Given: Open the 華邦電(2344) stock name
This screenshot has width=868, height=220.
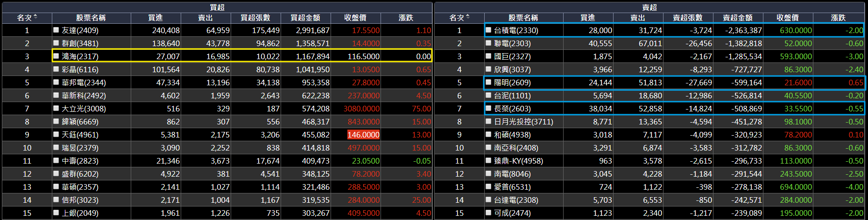Looking at the screenshot, I should tap(84, 82).
